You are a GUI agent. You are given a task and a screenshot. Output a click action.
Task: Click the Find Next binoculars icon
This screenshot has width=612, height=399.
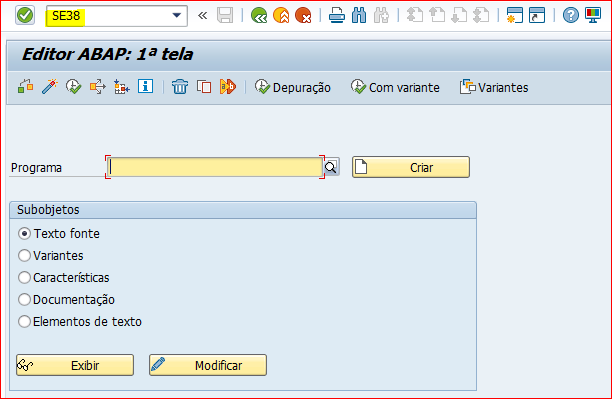pyautogui.click(x=381, y=16)
